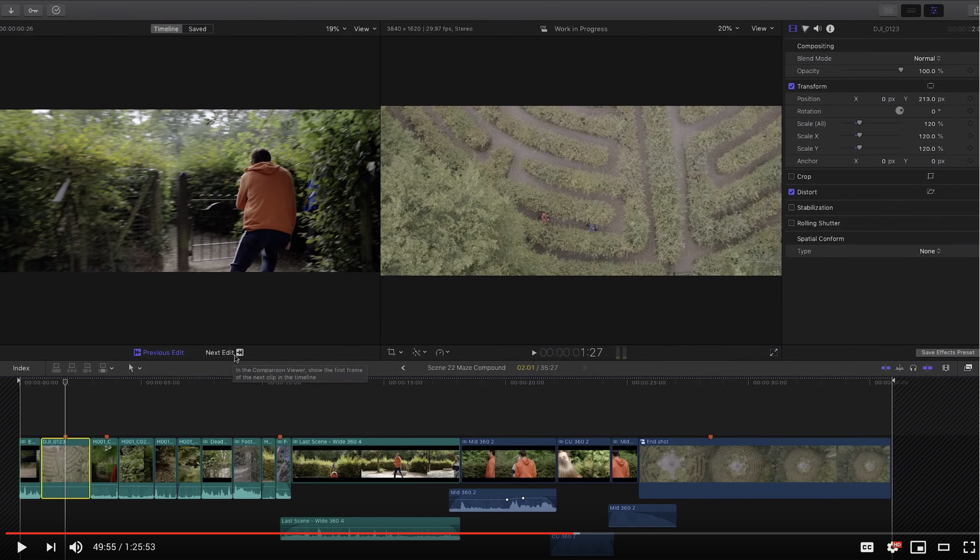
Task: Go back in timeline history arrow
Action: coord(403,368)
